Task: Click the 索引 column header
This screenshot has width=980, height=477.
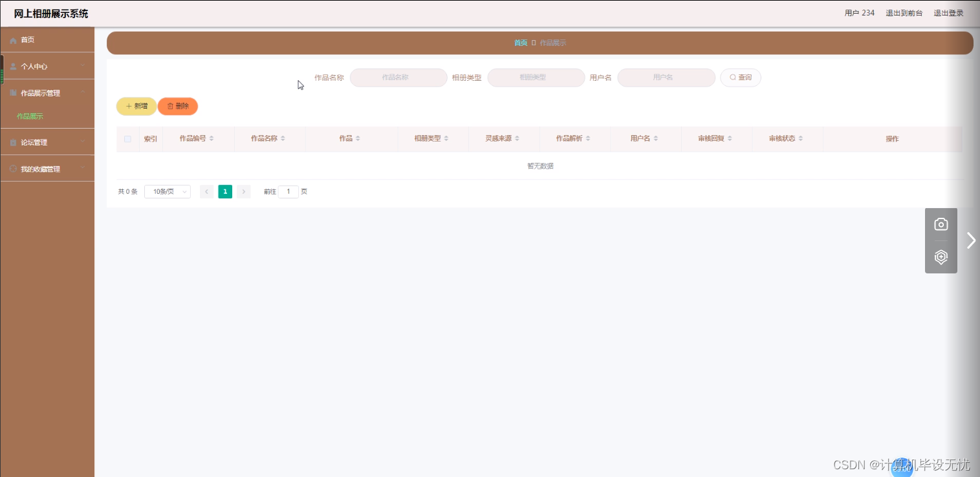Action: coord(151,139)
